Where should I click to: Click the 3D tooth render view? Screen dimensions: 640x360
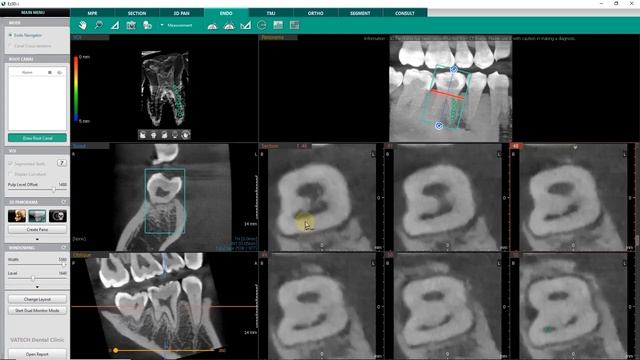coord(164,89)
